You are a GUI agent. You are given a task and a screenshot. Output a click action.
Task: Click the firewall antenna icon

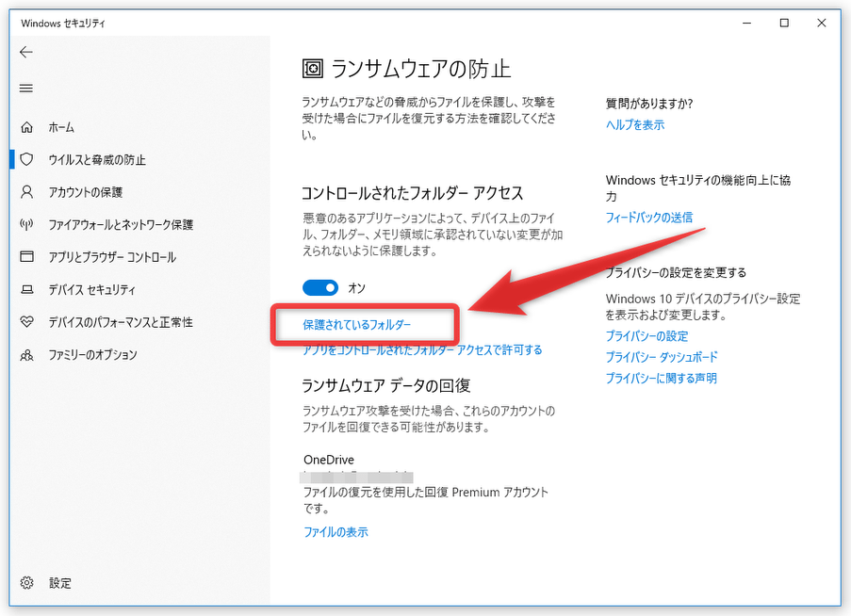[x=26, y=224]
